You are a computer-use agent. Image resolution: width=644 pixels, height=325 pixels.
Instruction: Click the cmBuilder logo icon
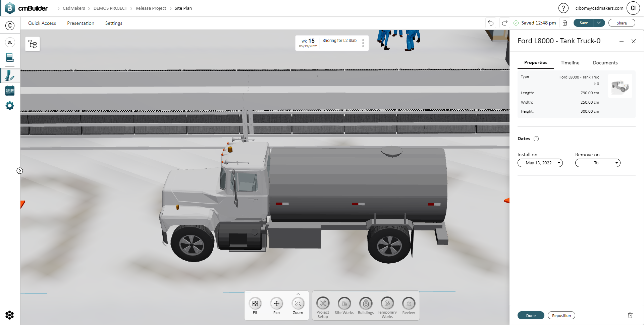click(10, 8)
